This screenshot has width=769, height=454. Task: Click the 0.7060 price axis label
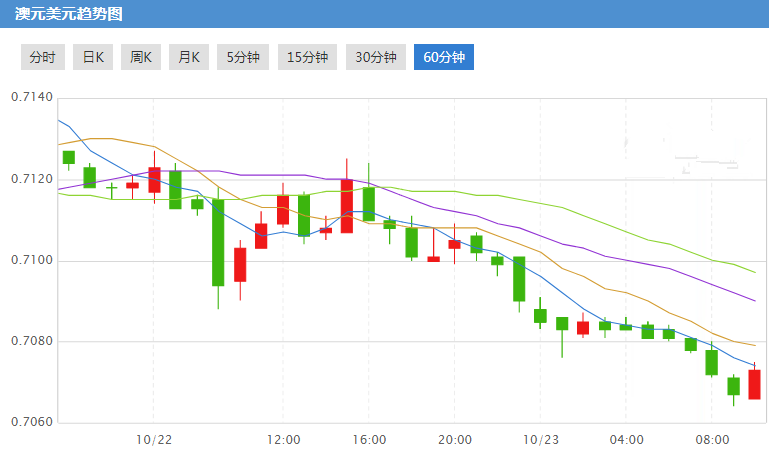pos(30,422)
